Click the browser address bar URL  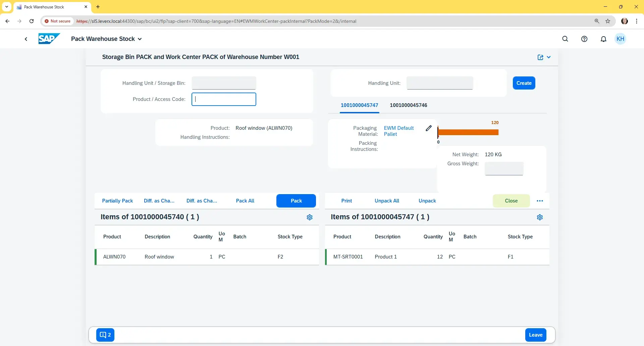[216, 21]
